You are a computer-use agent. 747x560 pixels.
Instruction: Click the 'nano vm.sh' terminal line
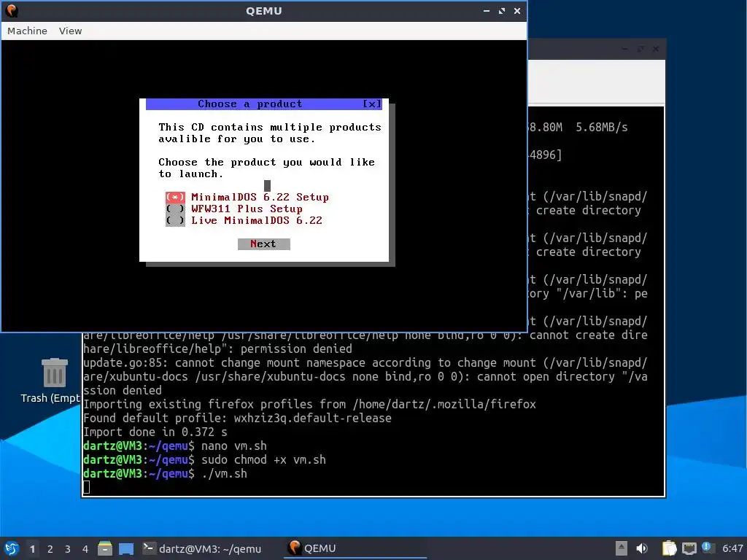pyautogui.click(x=175, y=446)
